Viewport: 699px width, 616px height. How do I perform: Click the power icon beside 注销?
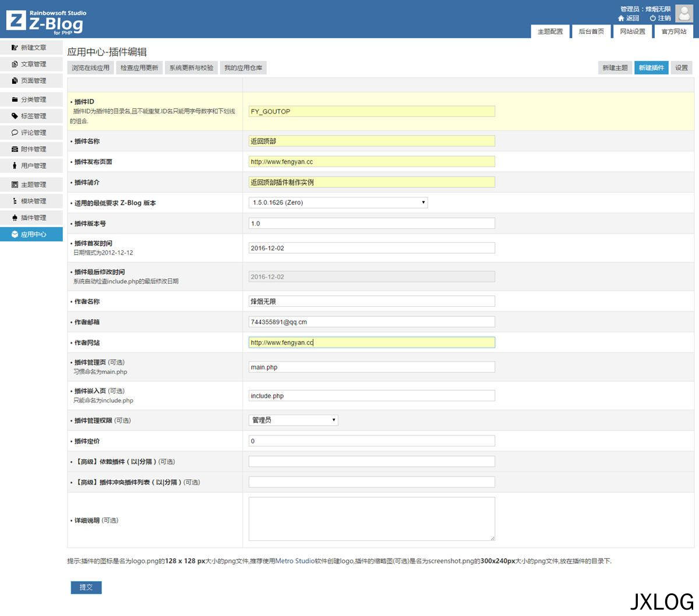coord(653,18)
